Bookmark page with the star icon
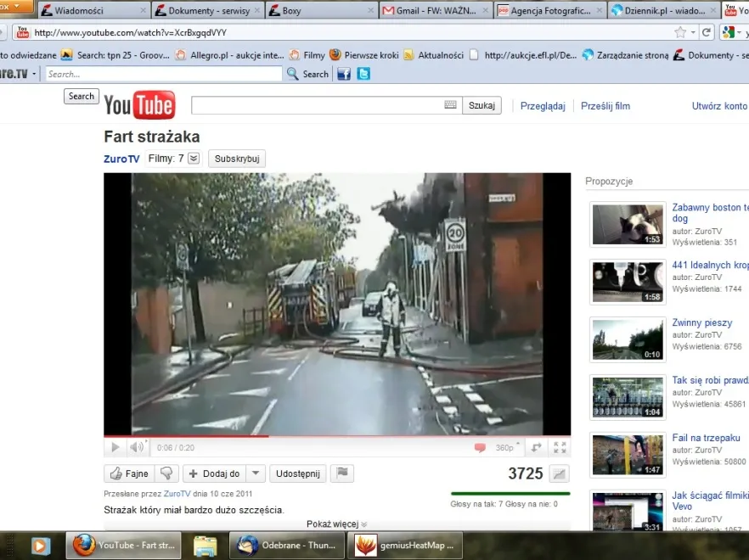 (x=680, y=32)
